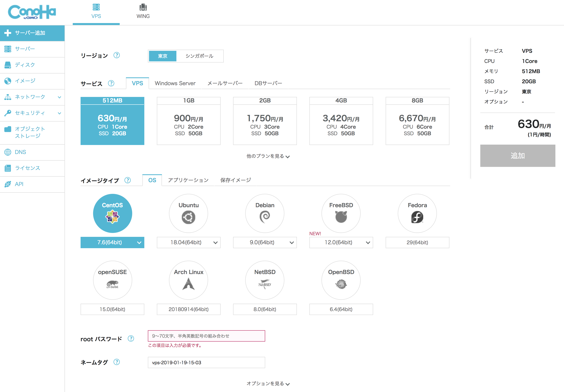Focus the root パスワード input field
This screenshot has width=564, height=392.
(x=206, y=336)
